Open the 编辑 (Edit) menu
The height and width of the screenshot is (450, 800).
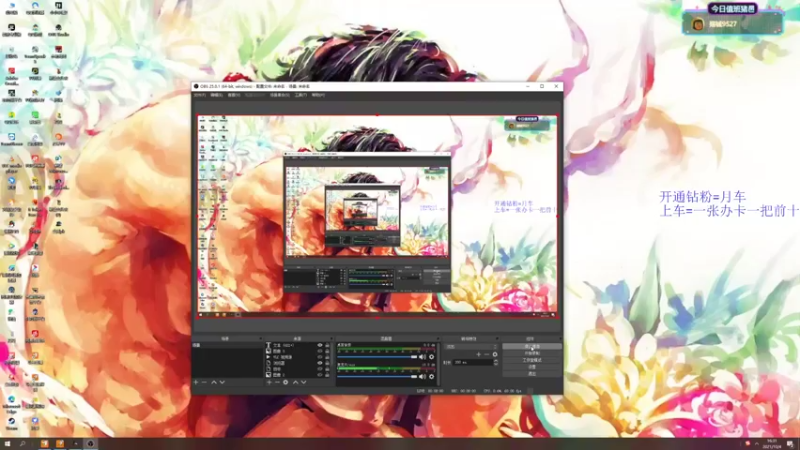click(x=216, y=95)
